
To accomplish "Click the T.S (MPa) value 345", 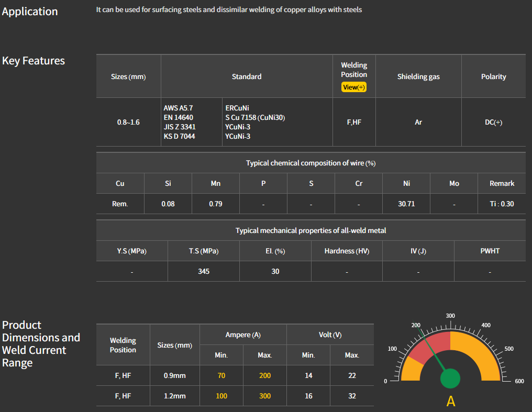I will (x=204, y=271).
